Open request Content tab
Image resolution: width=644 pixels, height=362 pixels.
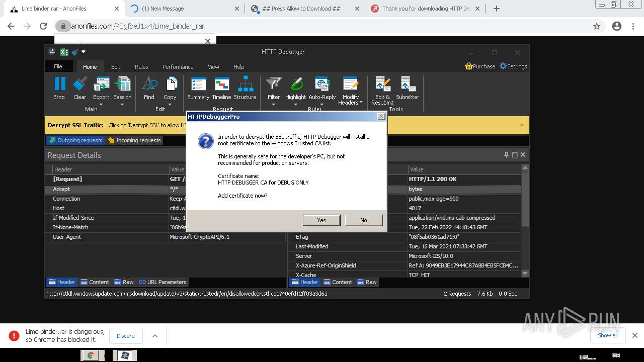tap(95, 282)
